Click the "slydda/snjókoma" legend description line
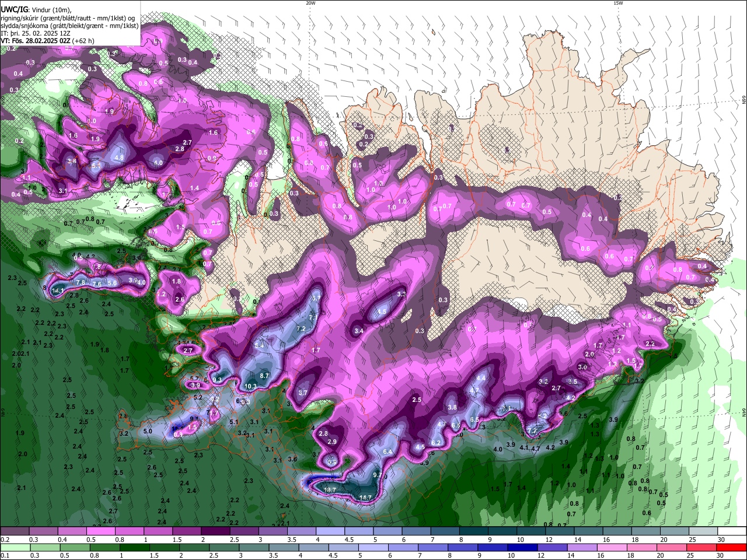Image resolution: width=747 pixels, height=560 pixels. (69, 26)
